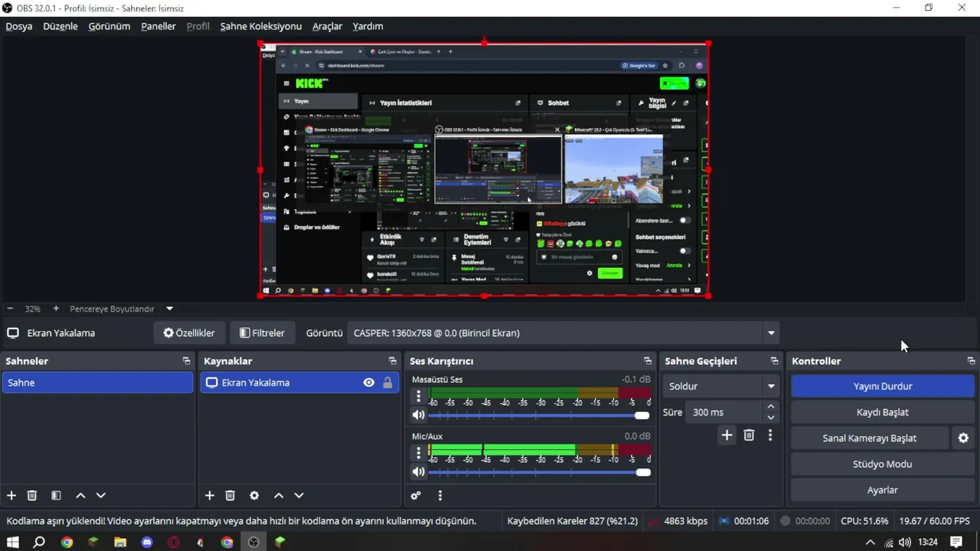Undock the Sahne Geçişleri panel
980x551 pixels.
[x=774, y=361]
